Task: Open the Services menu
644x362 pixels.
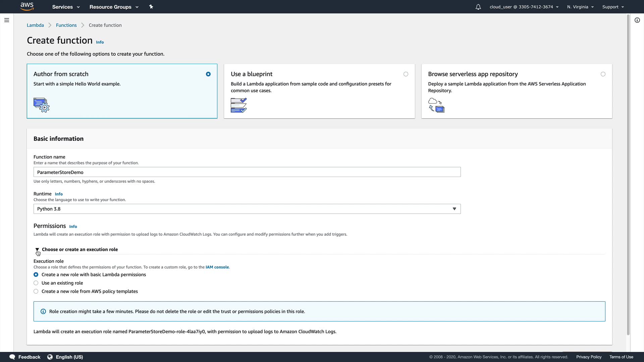Action: (66, 7)
